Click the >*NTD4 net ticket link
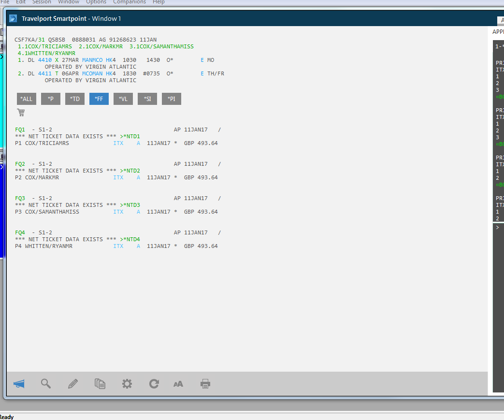This screenshot has height=420, width=504. click(x=130, y=239)
